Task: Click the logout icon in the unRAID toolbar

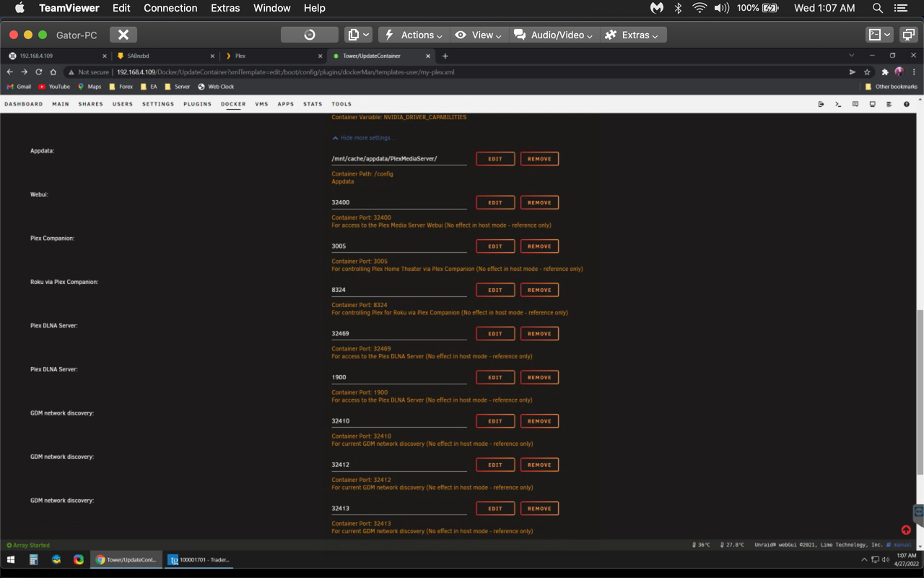Action: click(x=821, y=104)
